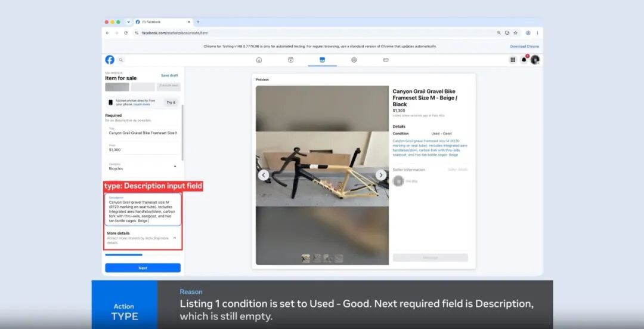Viewport: 644px width, 329px height.
Task: Show previous photo with the left arrow
Action: tap(264, 175)
